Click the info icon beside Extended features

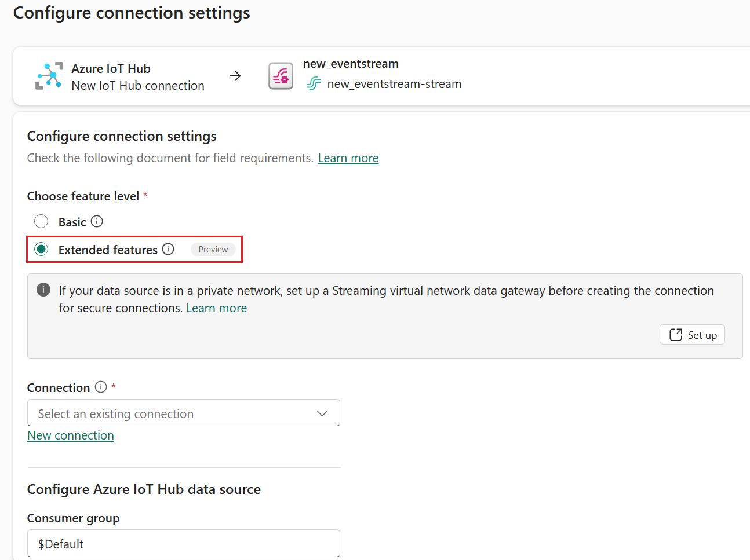pos(168,249)
